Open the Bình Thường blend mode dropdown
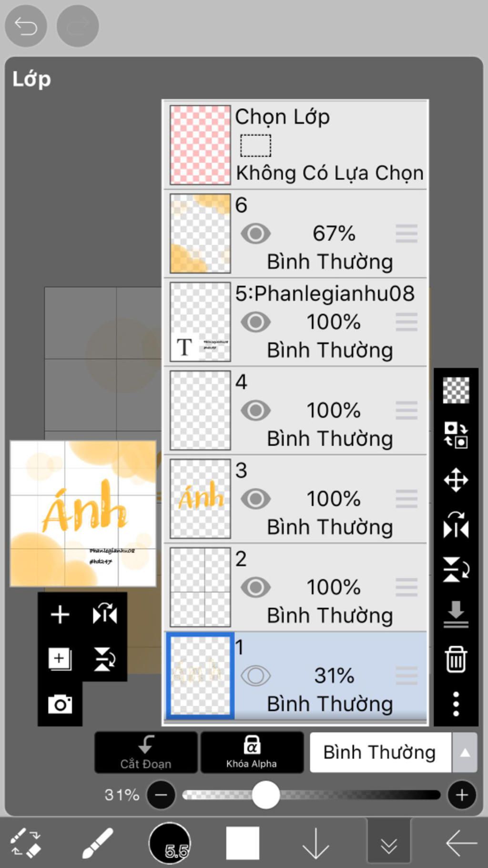 pyautogui.click(x=393, y=753)
